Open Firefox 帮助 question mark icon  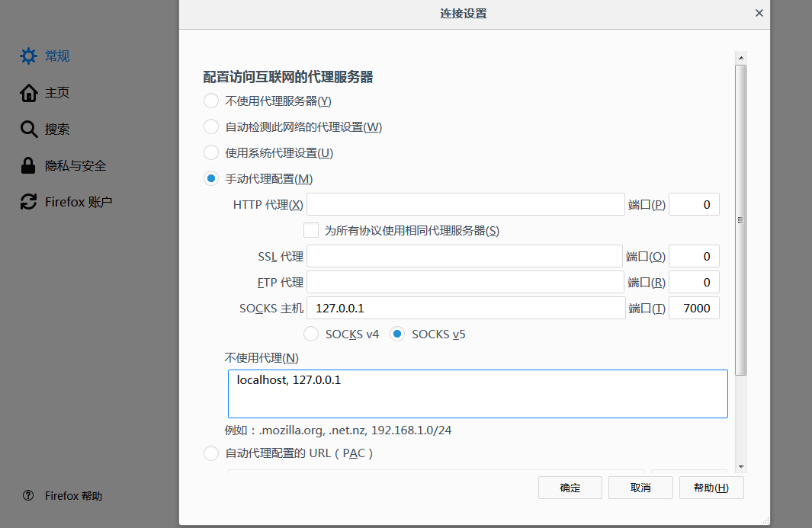pyautogui.click(x=28, y=496)
